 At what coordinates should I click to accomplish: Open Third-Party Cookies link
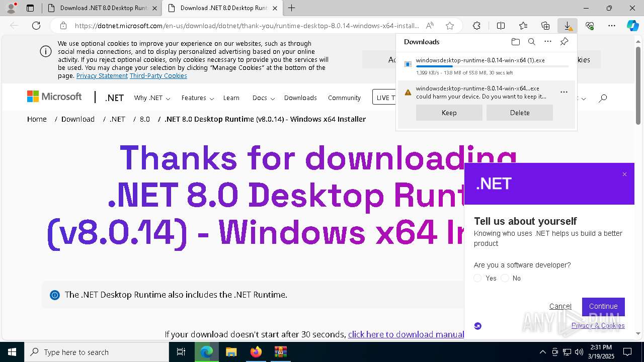coord(158,76)
